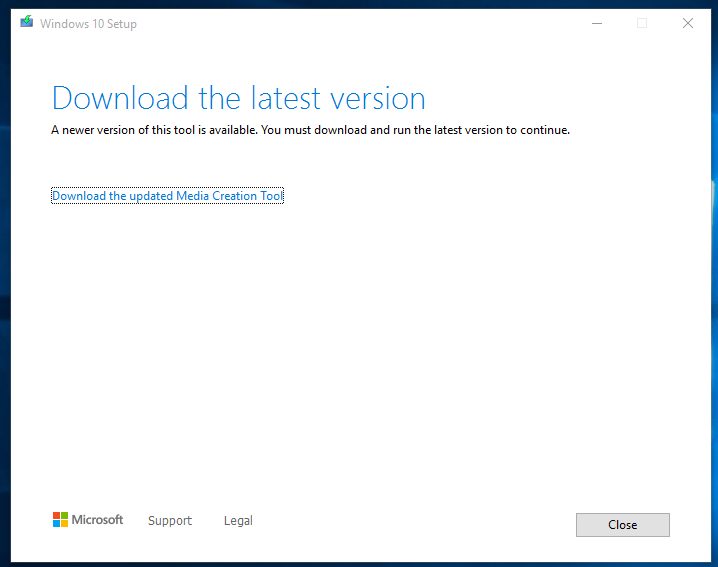Open the Legal link
The height and width of the screenshot is (567, 718).
[x=238, y=521]
